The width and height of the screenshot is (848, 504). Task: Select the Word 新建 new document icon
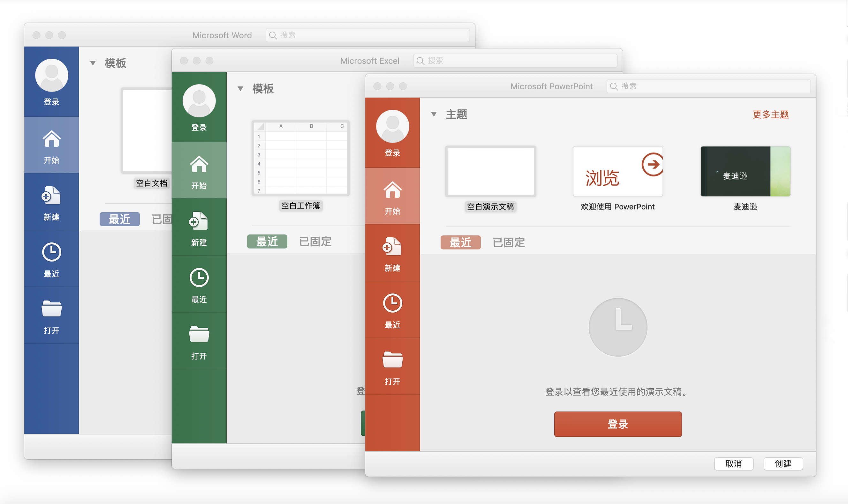(x=51, y=195)
